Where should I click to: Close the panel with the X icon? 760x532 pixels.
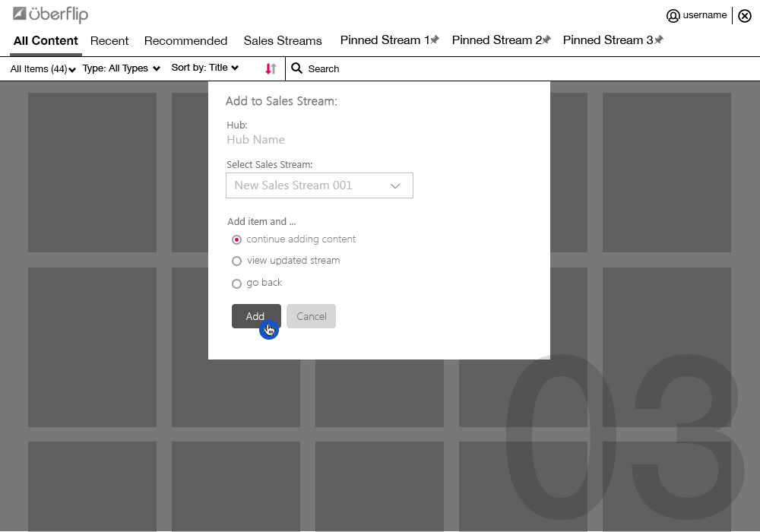(x=745, y=16)
